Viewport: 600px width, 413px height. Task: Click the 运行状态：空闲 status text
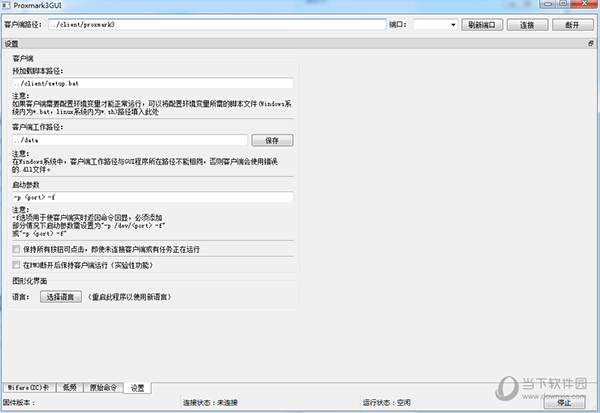tap(386, 403)
